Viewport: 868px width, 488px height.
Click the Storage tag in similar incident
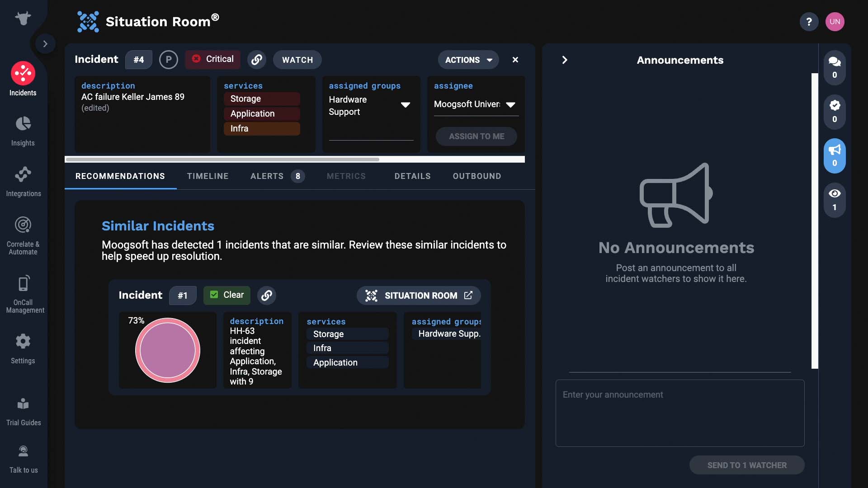pos(347,334)
